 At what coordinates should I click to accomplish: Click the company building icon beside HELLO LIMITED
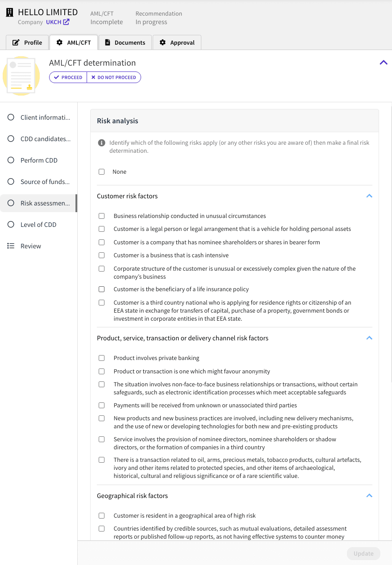pos(9,13)
